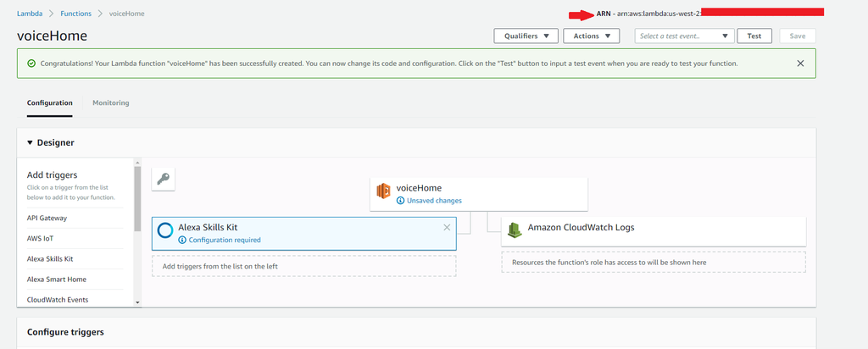Collapse the Designer section
The width and height of the screenshot is (868, 349).
31,143
